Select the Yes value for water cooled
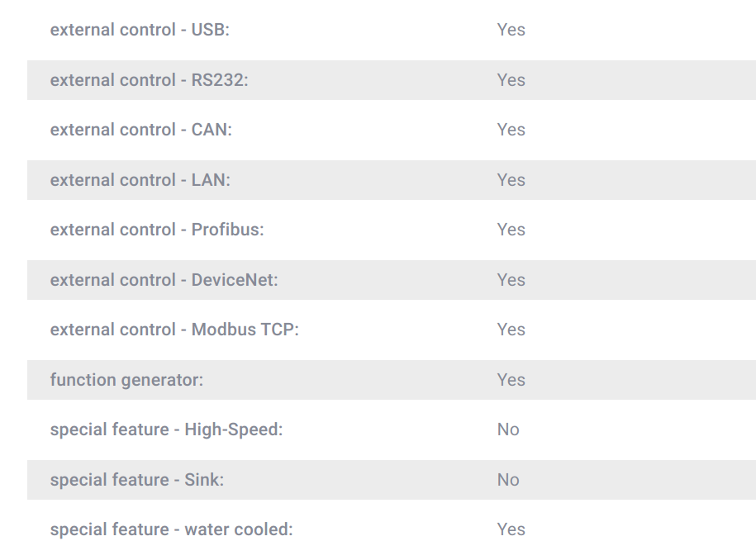Viewport: 756px width, 560px height. [x=511, y=529]
